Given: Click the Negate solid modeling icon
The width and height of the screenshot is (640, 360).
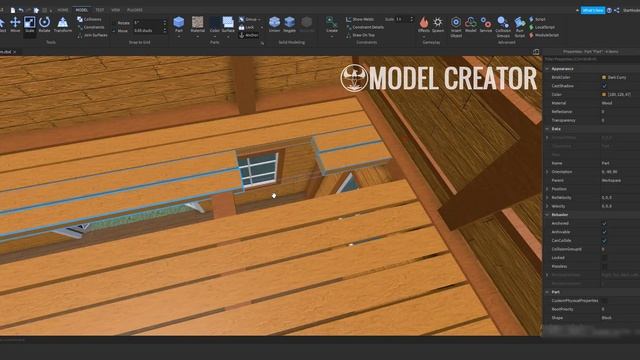Looking at the screenshot, I should pyautogui.click(x=289, y=22).
